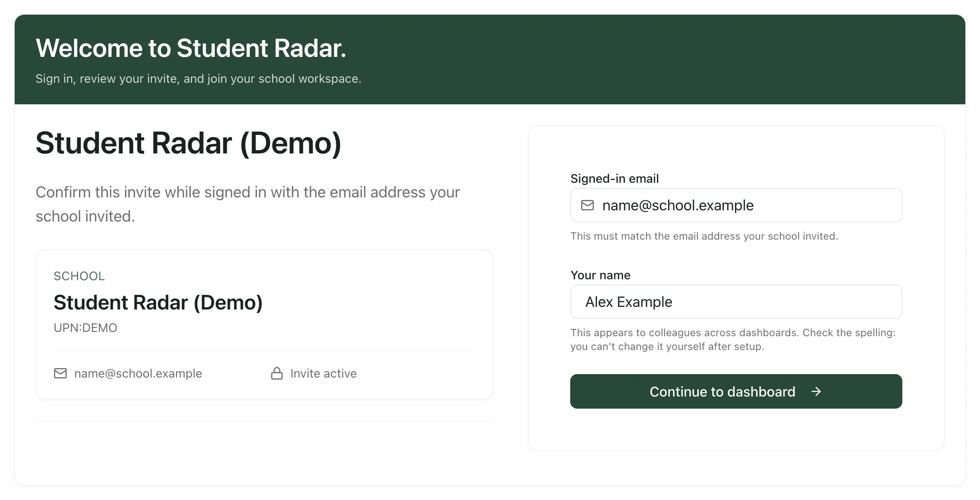Click hint 'This must match the email address'

704,236
